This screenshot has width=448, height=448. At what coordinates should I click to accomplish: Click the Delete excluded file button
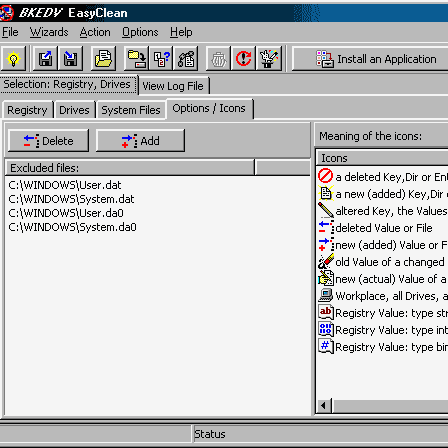pos(49,141)
